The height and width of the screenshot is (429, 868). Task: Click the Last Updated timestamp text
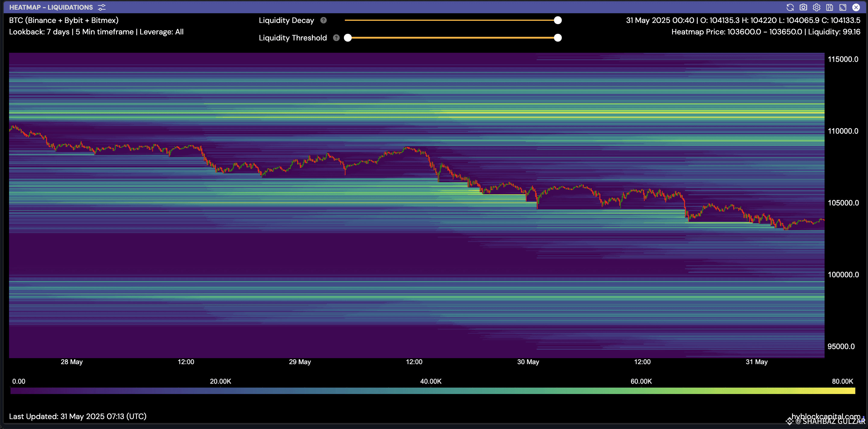77,416
